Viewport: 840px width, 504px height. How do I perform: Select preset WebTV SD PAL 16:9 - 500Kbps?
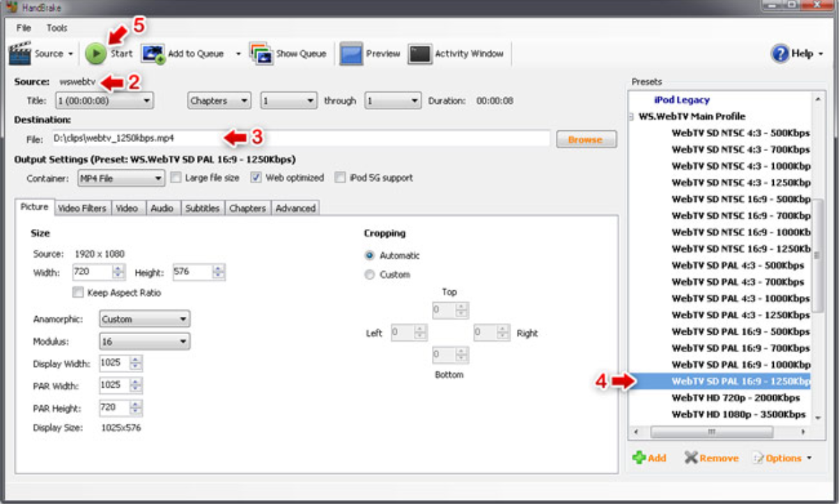740,332
